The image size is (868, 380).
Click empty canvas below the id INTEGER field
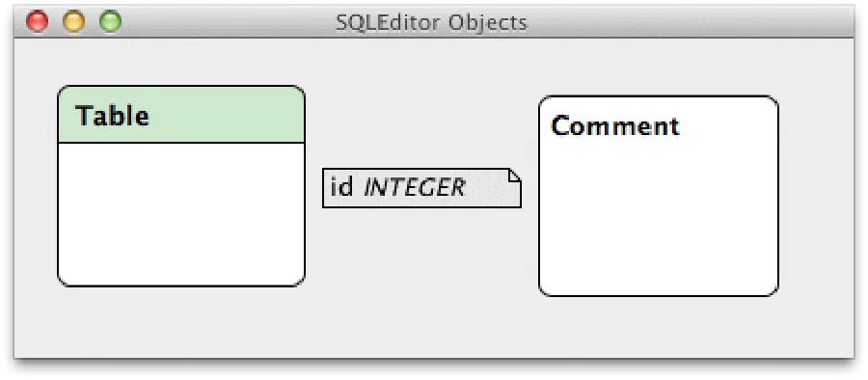pos(421,266)
